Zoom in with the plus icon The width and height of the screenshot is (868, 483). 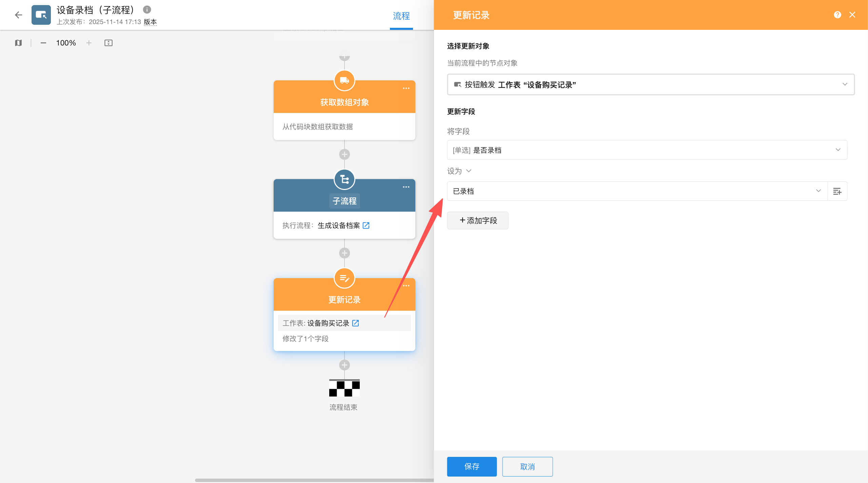point(89,43)
